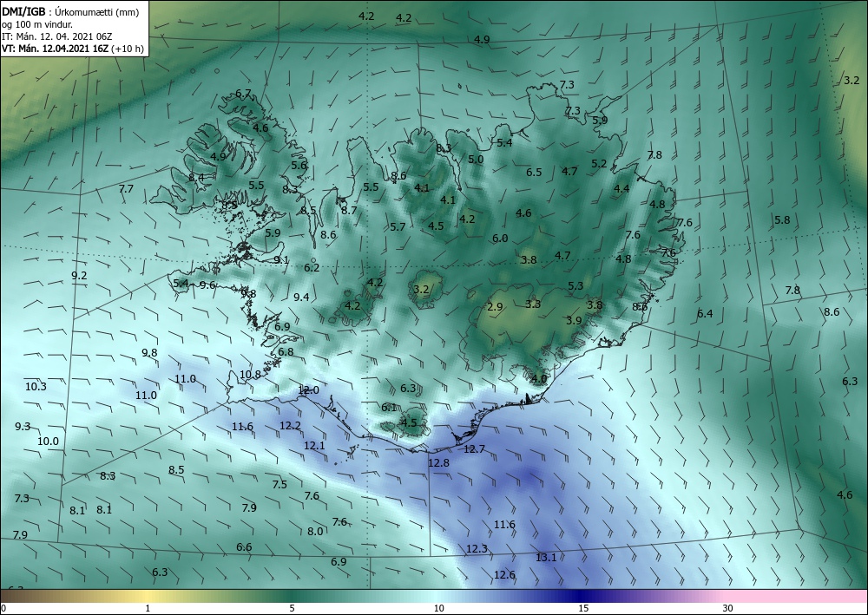Click the map value "4.4"
This screenshot has width=868, height=615.
point(621,189)
